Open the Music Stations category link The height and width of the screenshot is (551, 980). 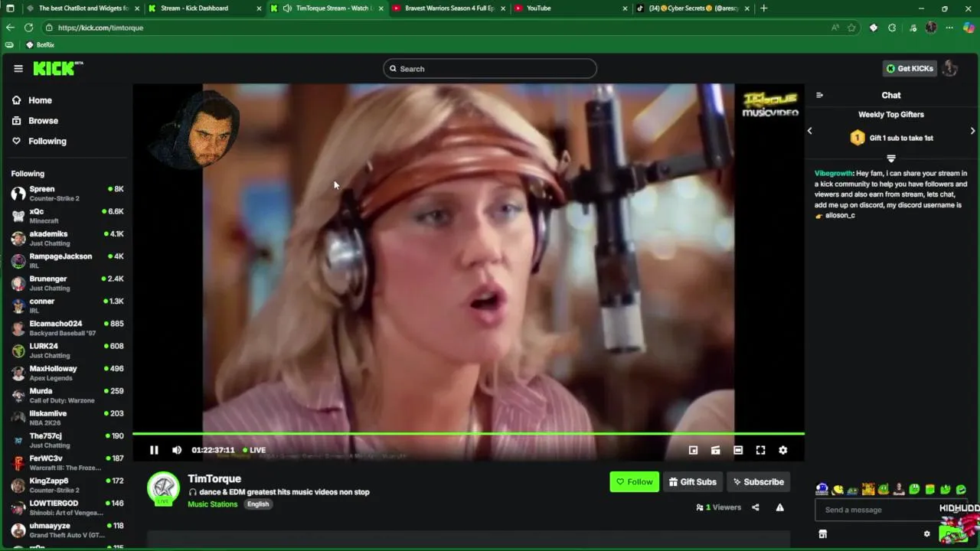click(212, 504)
